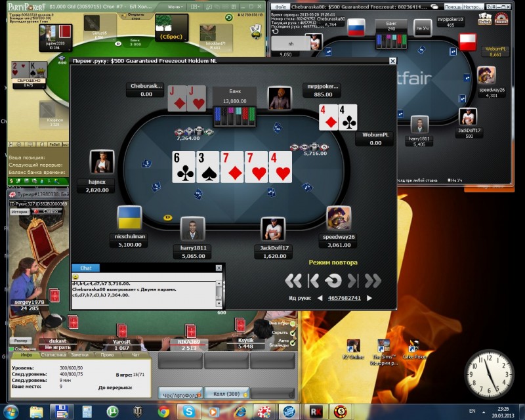Open table layout dropdown in PartyPoker window
Image resolution: width=525 pixels, height=420 pixels.
[194, 7]
